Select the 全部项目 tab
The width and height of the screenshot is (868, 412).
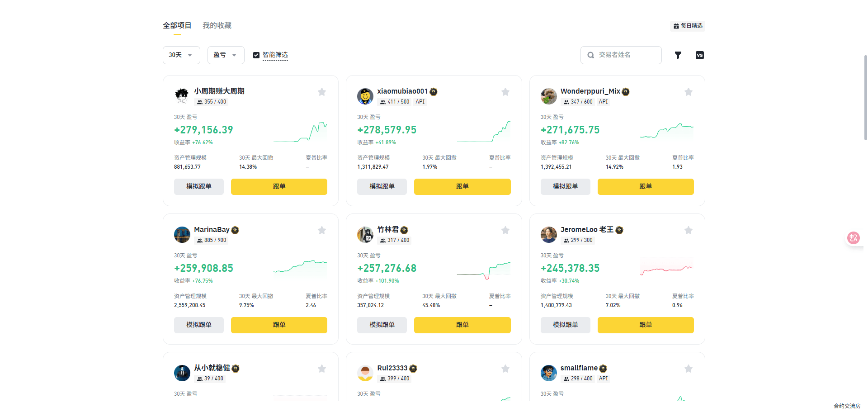[x=177, y=25]
